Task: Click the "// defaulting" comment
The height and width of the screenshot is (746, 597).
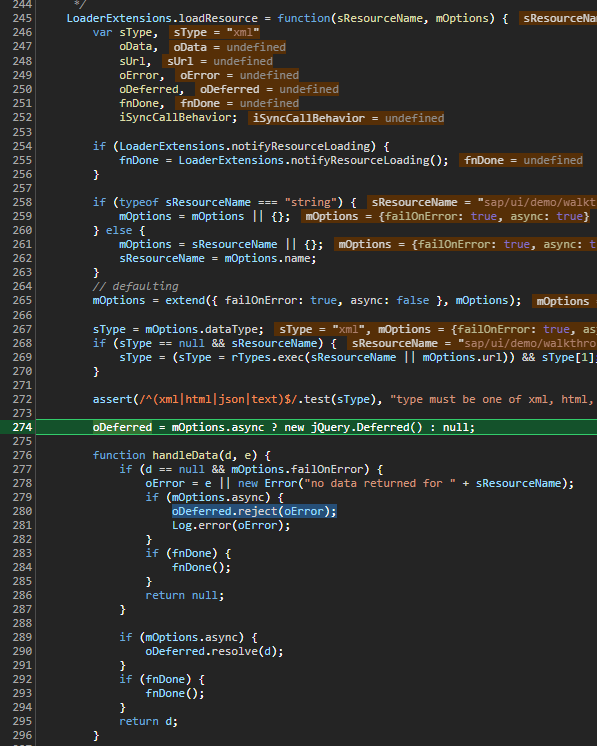Action: (x=136, y=286)
